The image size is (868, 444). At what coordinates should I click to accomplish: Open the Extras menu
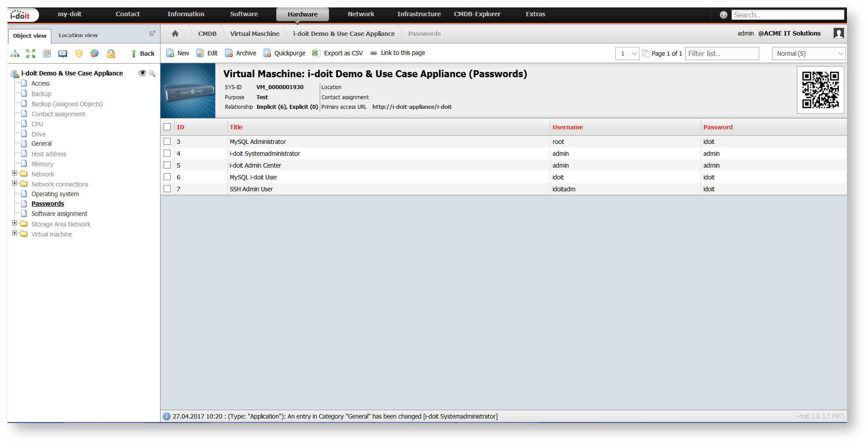536,14
